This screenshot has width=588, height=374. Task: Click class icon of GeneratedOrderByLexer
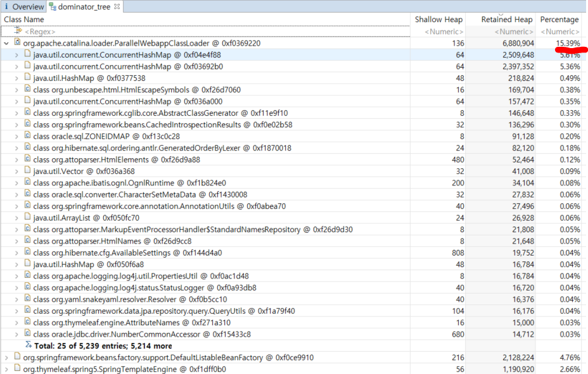tap(27, 147)
